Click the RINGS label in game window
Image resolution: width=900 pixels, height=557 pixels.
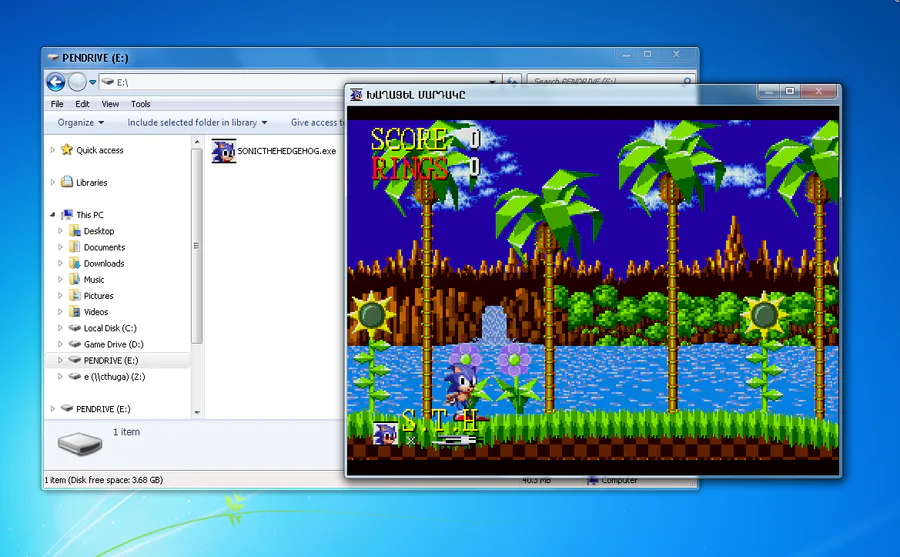pyautogui.click(x=410, y=168)
